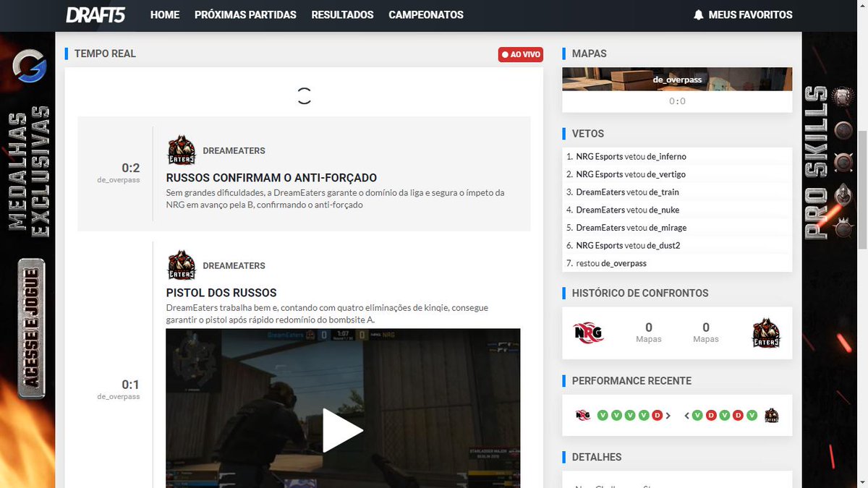Screen dimensions: 868x488
Task: Click DreamEaters logo in Russos Confirmam post
Action: pos(182,150)
